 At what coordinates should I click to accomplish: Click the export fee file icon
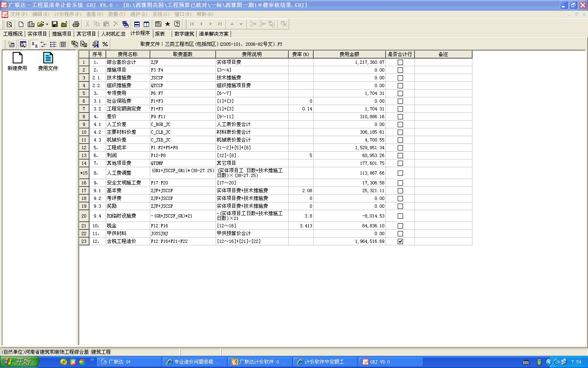click(x=75, y=44)
